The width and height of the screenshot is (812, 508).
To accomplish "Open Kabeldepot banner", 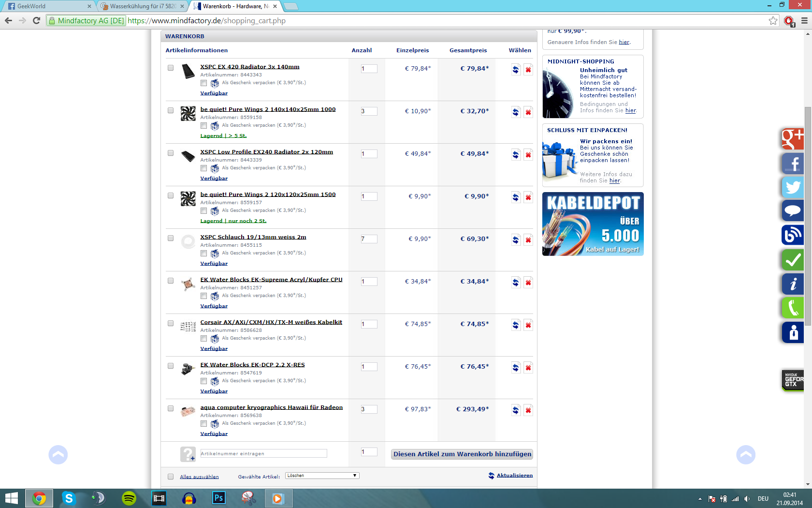I will 593,224.
